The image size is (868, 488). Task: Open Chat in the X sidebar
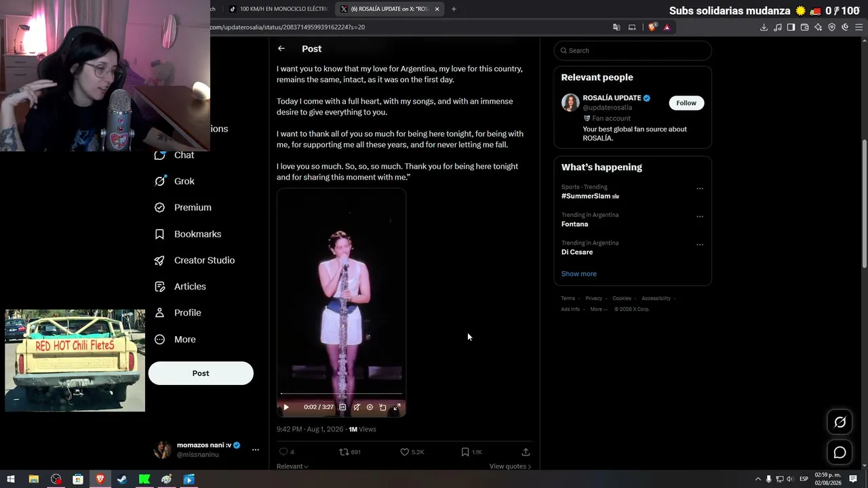(x=174, y=155)
